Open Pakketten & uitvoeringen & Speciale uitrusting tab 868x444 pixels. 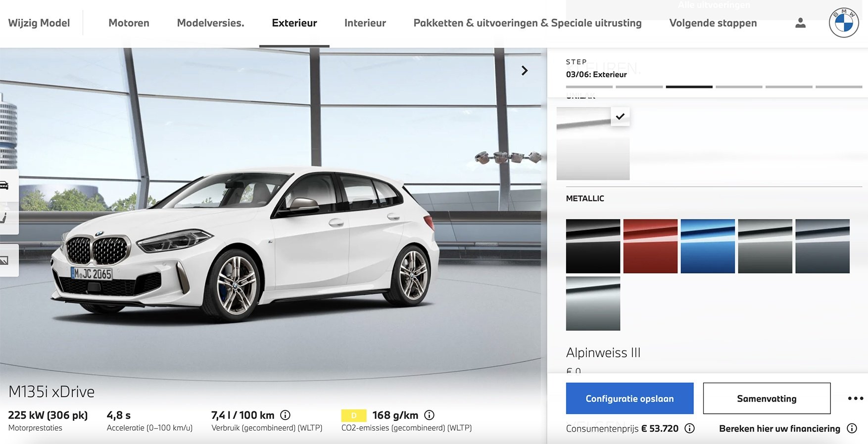point(528,23)
